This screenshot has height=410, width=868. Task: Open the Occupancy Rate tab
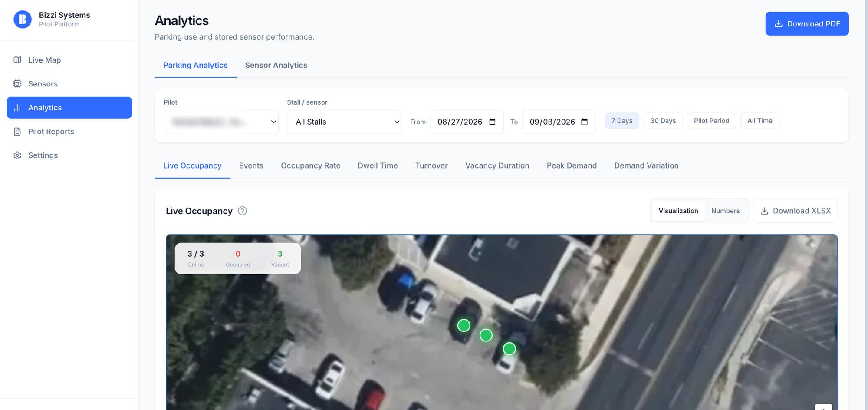coord(310,165)
